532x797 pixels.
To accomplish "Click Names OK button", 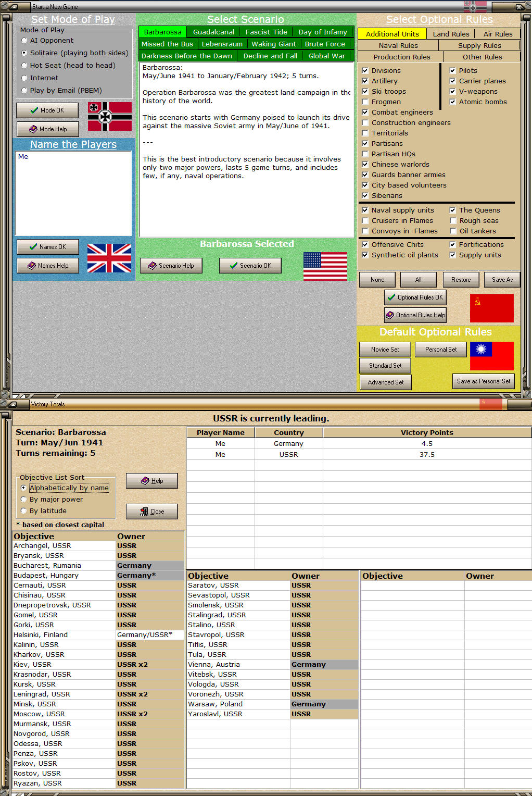I will coord(47,247).
